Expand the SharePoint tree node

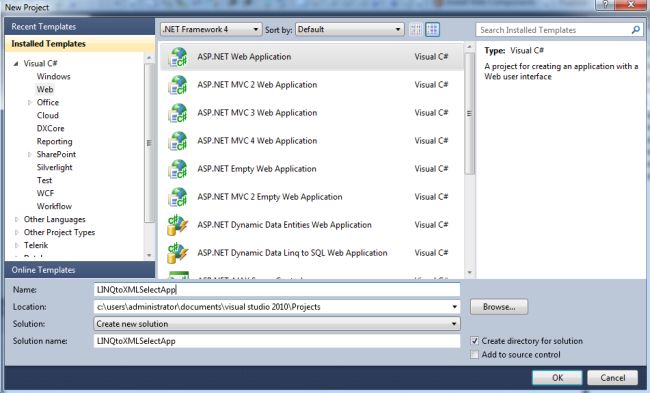(29, 155)
